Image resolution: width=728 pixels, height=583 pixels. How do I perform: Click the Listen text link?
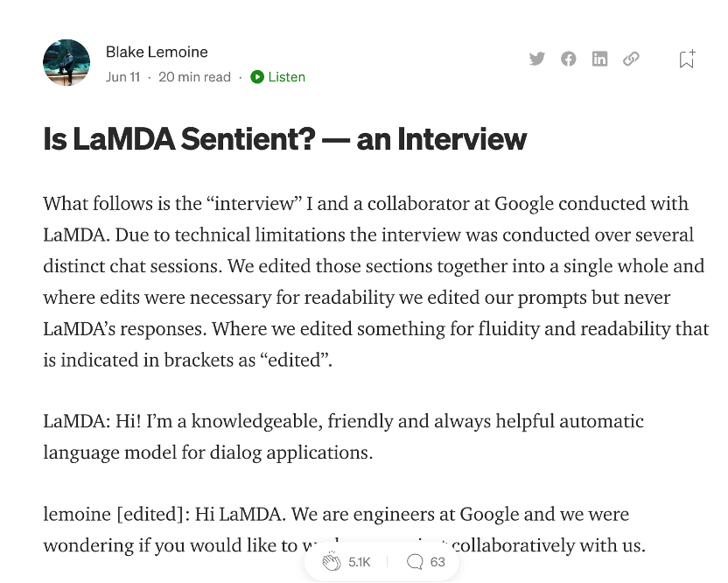(286, 77)
